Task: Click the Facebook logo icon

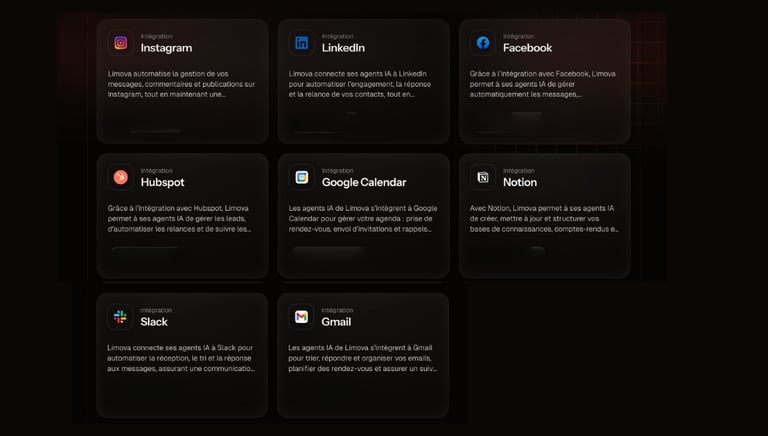Action: tap(483, 43)
